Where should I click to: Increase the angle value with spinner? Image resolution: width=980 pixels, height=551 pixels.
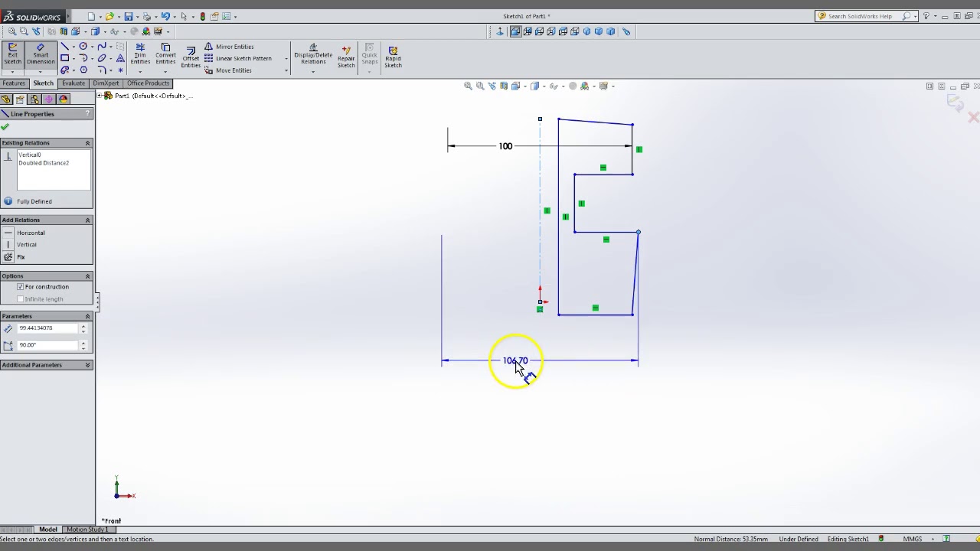(83, 343)
